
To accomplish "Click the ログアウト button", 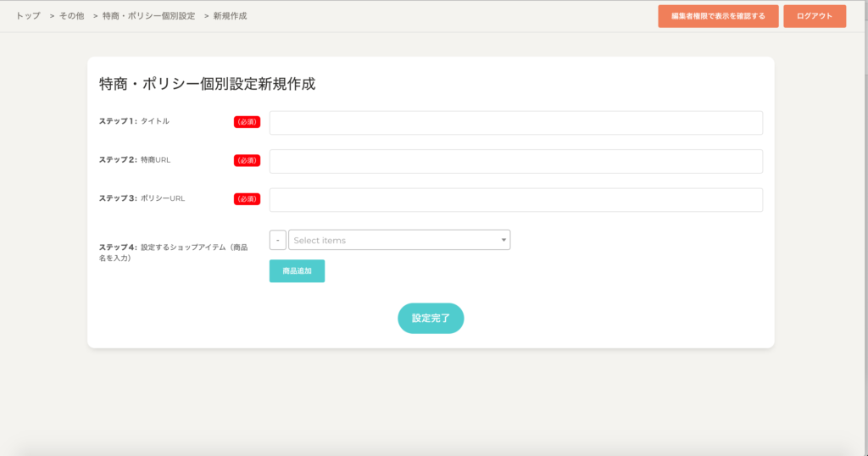I will (x=814, y=16).
